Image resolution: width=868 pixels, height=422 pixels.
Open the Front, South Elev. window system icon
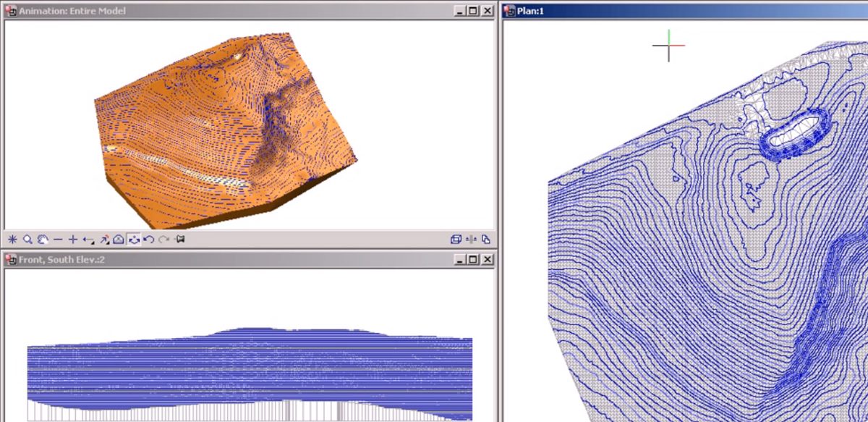(12, 258)
